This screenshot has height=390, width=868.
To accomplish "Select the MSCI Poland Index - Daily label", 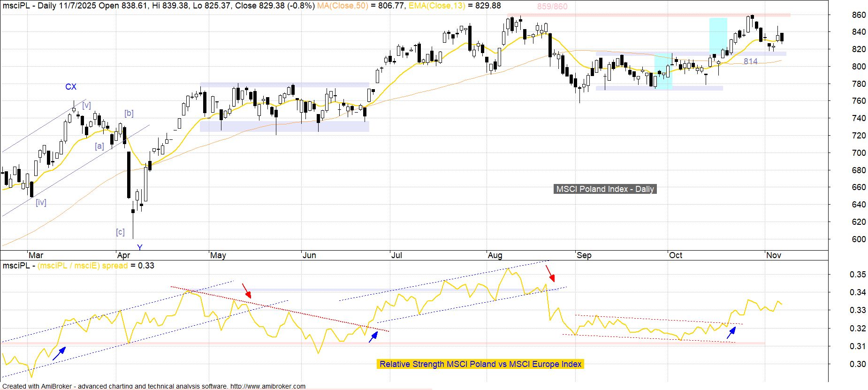I will point(605,189).
